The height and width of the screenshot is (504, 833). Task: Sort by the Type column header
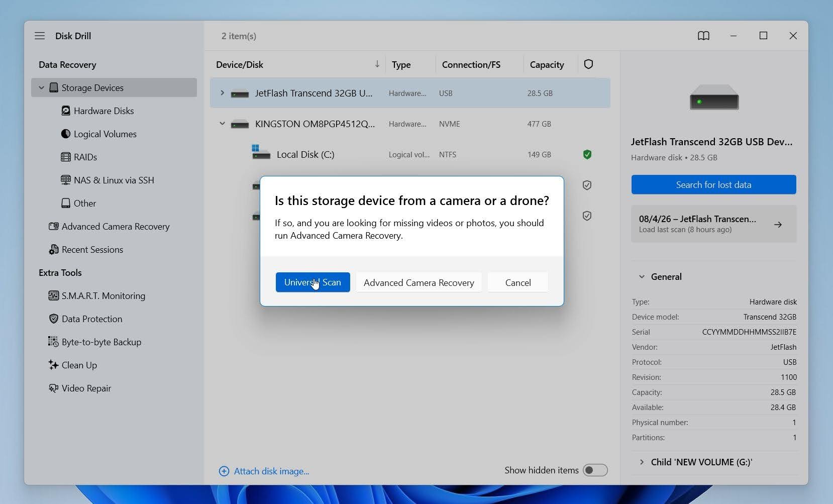coord(401,64)
